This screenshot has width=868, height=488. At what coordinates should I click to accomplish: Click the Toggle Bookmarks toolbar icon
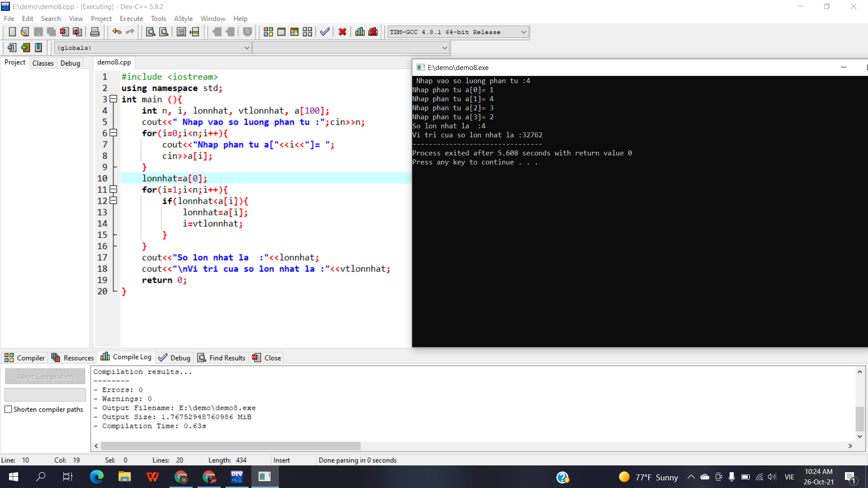pos(25,47)
